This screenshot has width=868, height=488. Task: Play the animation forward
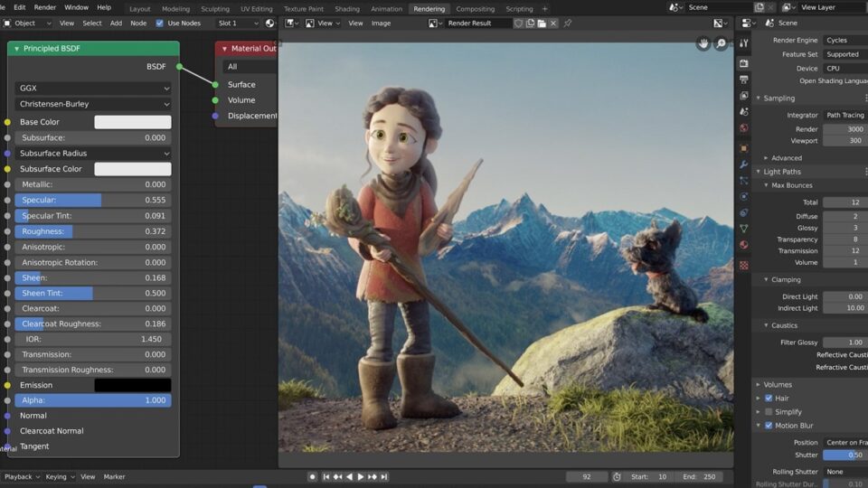click(361, 476)
